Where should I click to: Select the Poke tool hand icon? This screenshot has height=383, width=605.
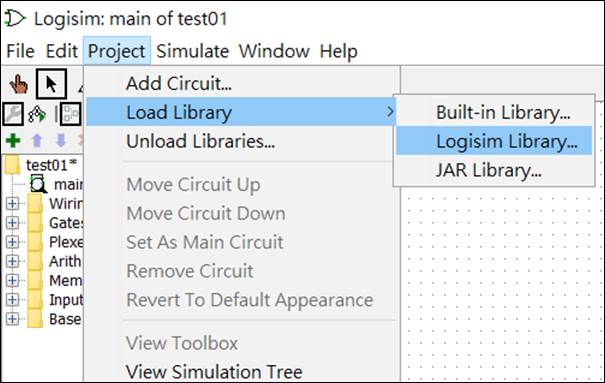[x=18, y=84]
